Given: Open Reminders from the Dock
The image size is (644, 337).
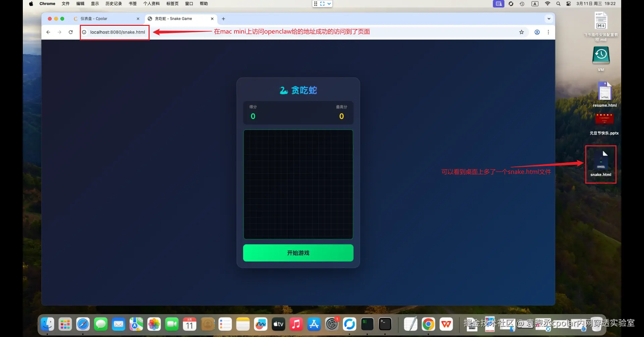Looking at the screenshot, I should [225, 324].
